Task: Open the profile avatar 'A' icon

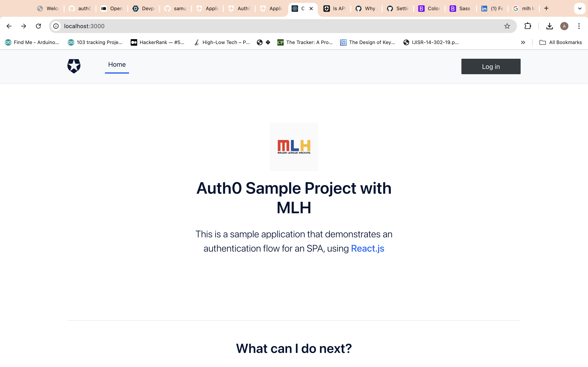Action: coord(564,26)
